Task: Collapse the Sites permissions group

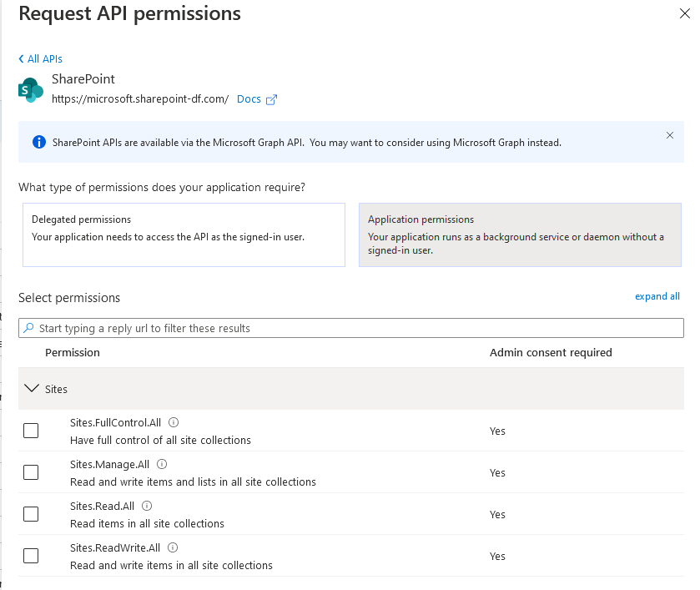Action: (32, 388)
